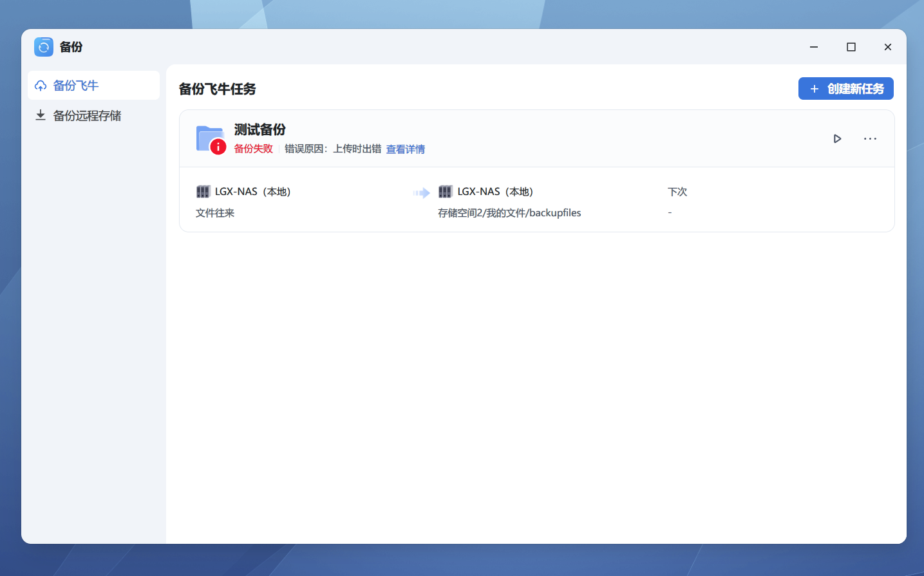Select the 测试备份 task title

pos(260,129)
